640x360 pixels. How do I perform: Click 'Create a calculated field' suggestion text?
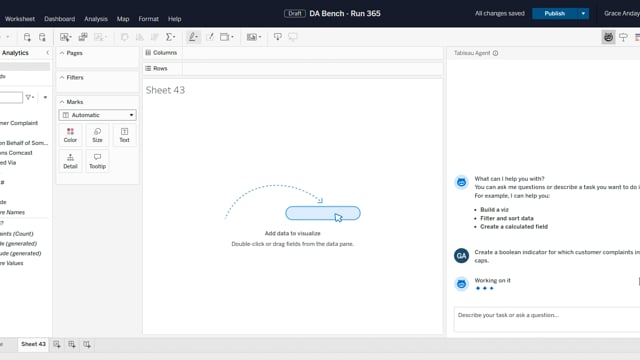coord(514,227)
